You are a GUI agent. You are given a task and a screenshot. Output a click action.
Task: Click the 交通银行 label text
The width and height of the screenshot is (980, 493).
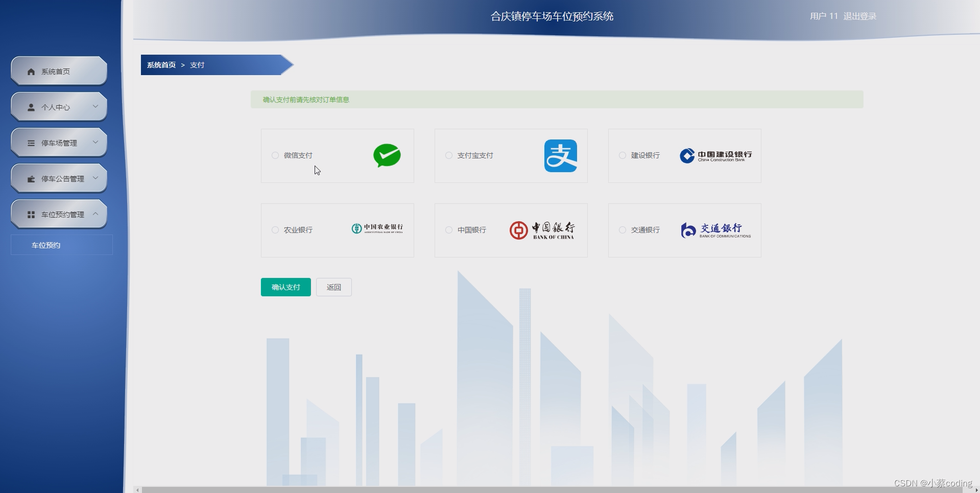tap(646, 230)
